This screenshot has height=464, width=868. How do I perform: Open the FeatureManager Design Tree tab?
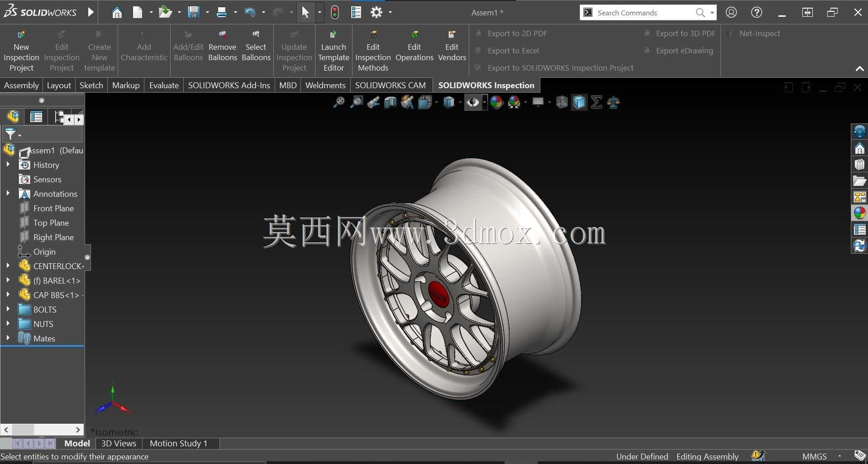pos(13,117)
